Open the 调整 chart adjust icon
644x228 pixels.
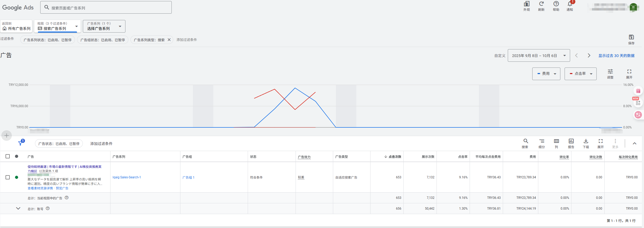click(610, 72)
